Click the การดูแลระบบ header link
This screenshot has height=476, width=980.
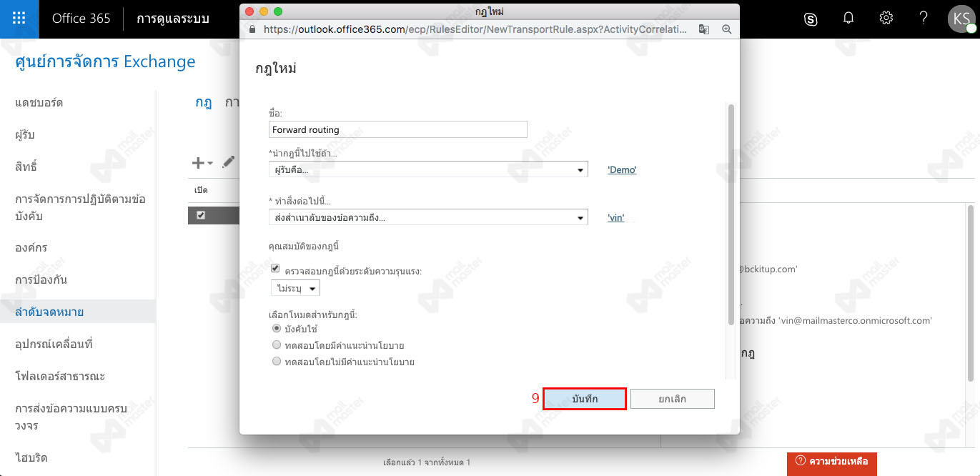173,19
